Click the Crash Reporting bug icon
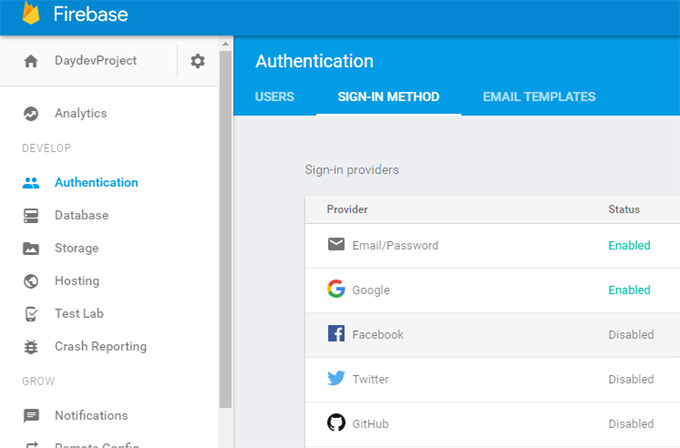Image resolution: width=680 pixels, height=448 pixels. [31, 347]
